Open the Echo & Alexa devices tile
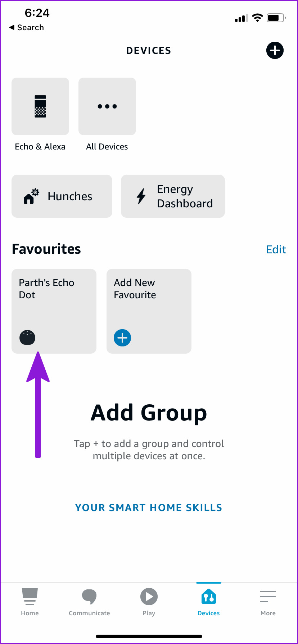Viewport: 298px width, 644px height. pos(40,106)
